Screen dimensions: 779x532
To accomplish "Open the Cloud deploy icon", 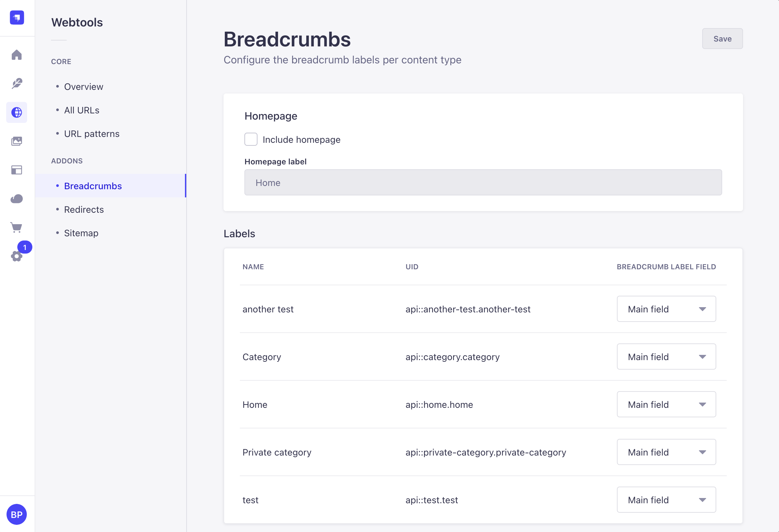I will tap(17, 199).
